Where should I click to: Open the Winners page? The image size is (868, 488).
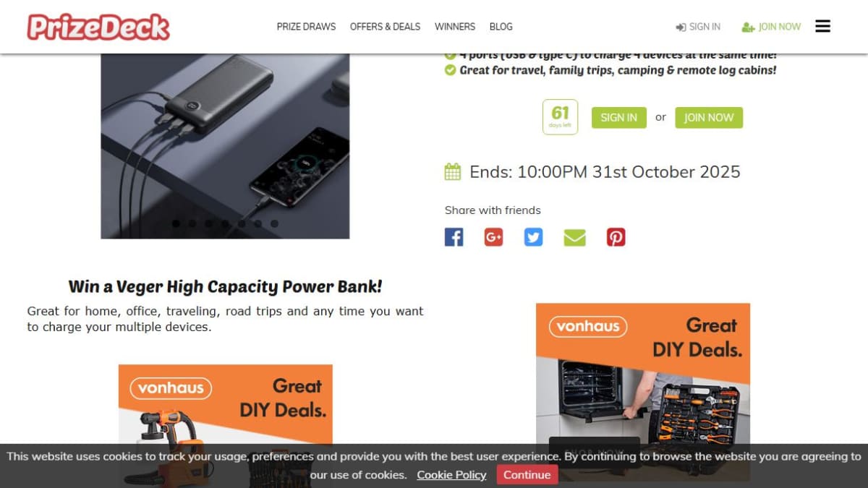point(455,27)
